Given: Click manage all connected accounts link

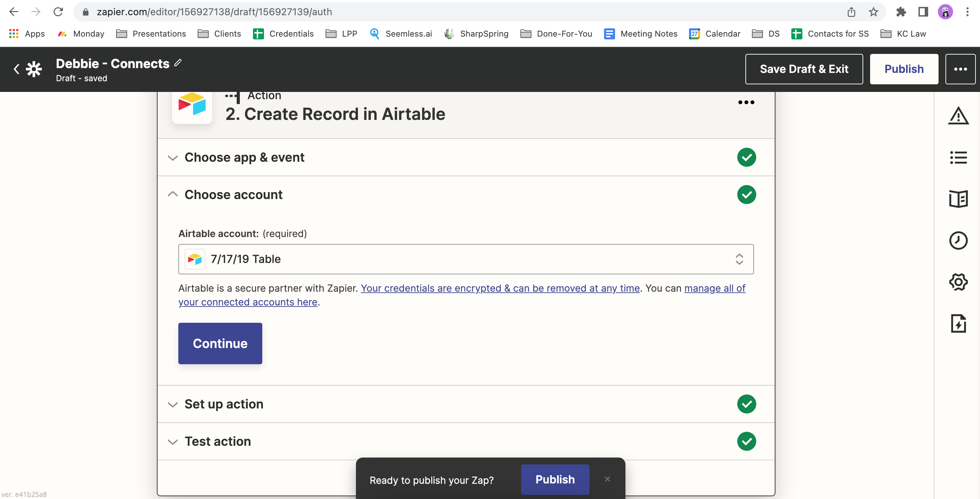Looking at the screenshot, I should (x=462, y=295).
